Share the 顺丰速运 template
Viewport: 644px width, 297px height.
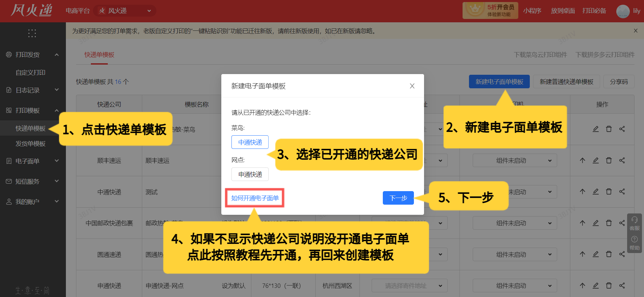tap(622, 160)
